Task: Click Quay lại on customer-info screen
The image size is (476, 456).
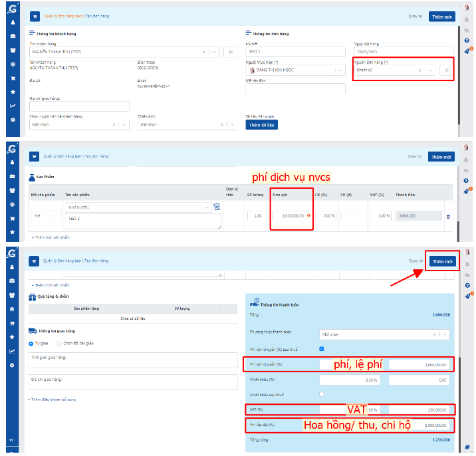Action: coord(415,16)
